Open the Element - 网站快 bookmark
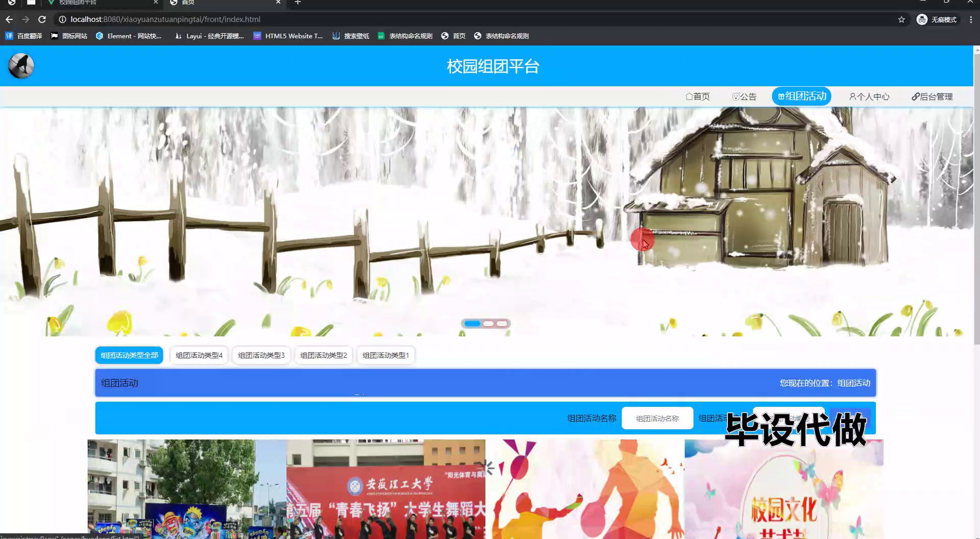This screenshot has height=539, width=980. (x=129, y=36)
